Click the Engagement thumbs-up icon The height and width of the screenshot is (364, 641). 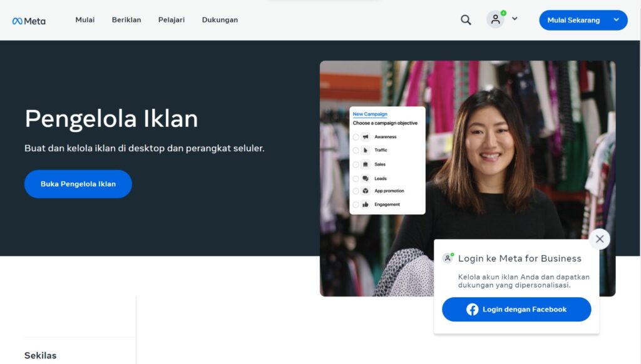point(366,204)
